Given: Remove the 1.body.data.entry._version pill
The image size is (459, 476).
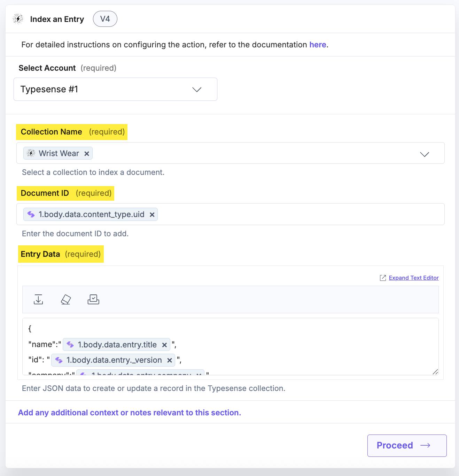Looking at the screenshot, I should point(170,360).
